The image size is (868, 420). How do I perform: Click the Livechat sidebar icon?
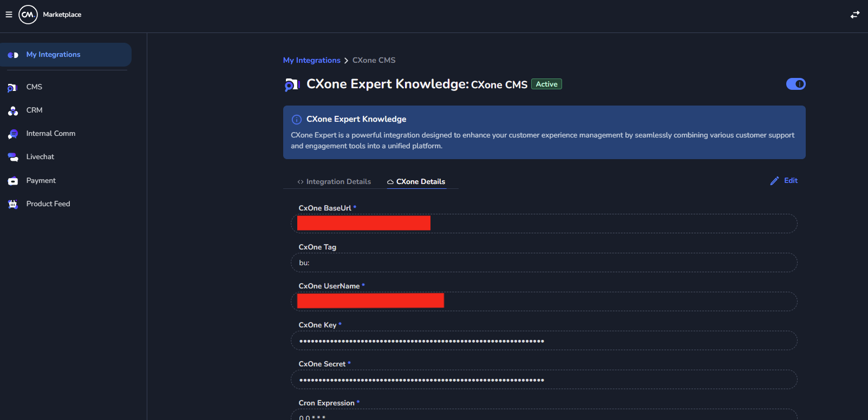coord(13,157)
